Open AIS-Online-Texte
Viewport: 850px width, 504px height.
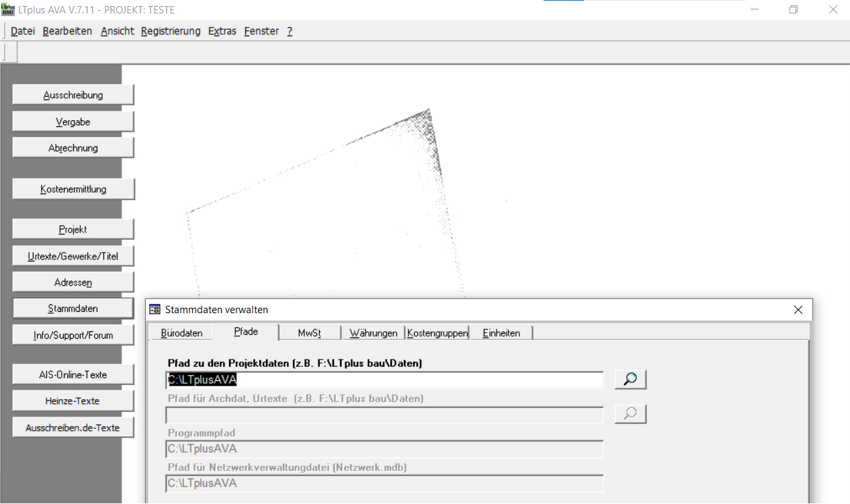(73, 375)
